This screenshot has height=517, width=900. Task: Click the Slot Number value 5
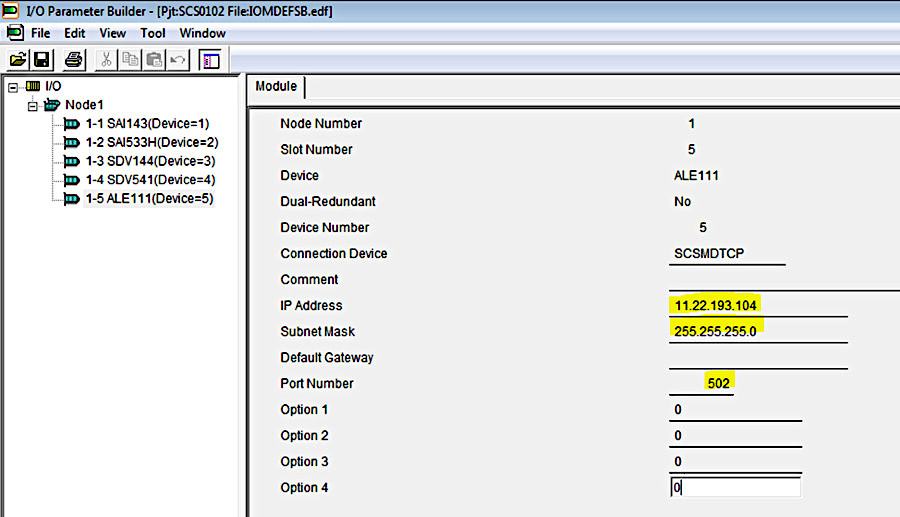692,150
